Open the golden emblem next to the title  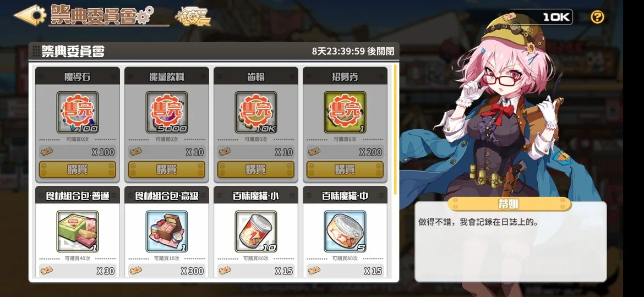pos(193,16)
